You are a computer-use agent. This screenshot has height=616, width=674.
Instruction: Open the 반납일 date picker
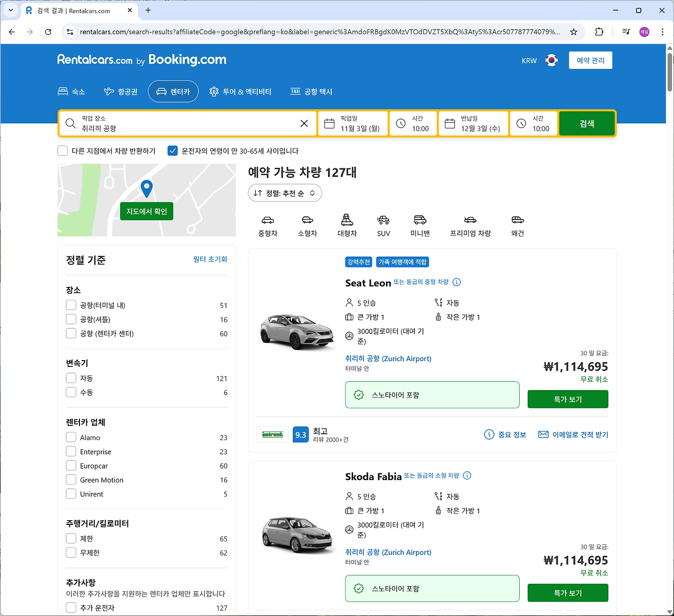coord(474,123)
